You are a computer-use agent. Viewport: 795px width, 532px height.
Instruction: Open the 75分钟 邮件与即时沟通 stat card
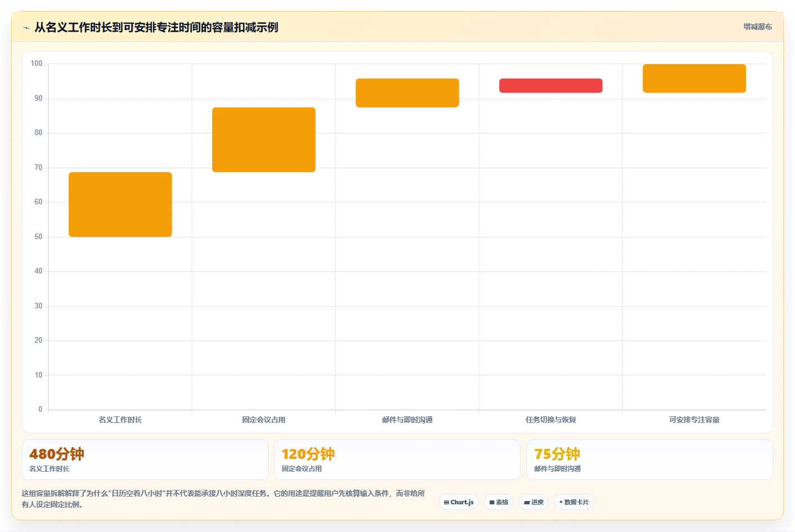[649, 459]
